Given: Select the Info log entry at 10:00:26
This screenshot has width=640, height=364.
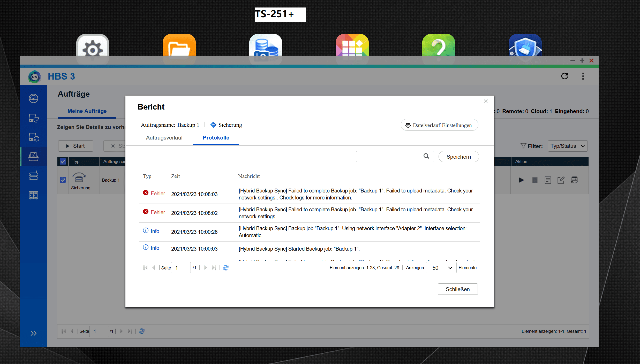Looking at the screenshot, I should pyautogui.click(x=309, y=232).
